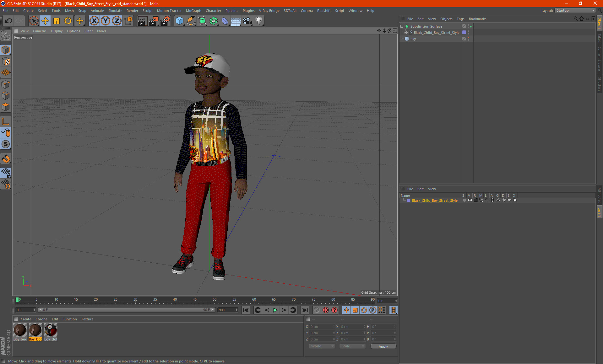Add a Subdivision Surface generator icon

(x=202, y=21)
